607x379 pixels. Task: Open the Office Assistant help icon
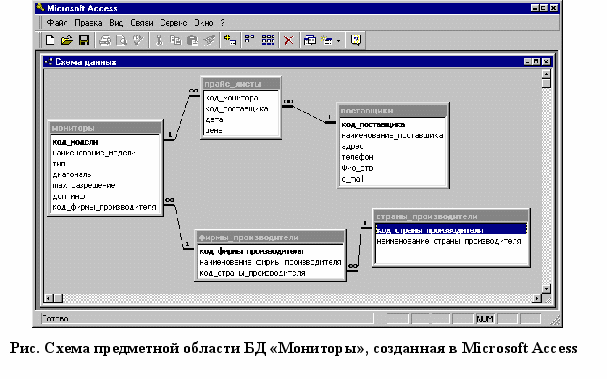tap(356, 40)
